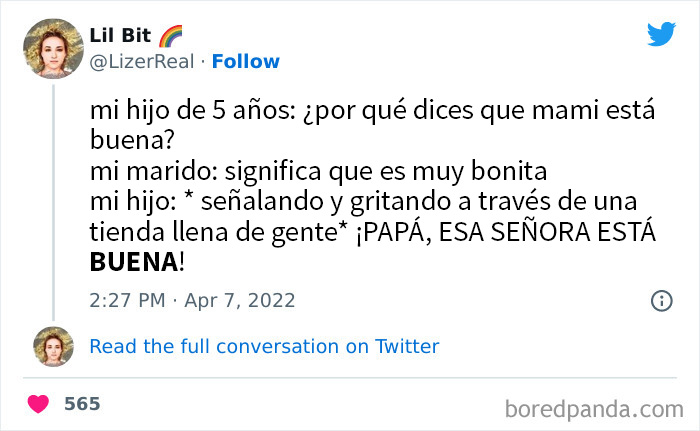
Task: Open Lil Bit's large profile avatar
Action: point(52,48)
